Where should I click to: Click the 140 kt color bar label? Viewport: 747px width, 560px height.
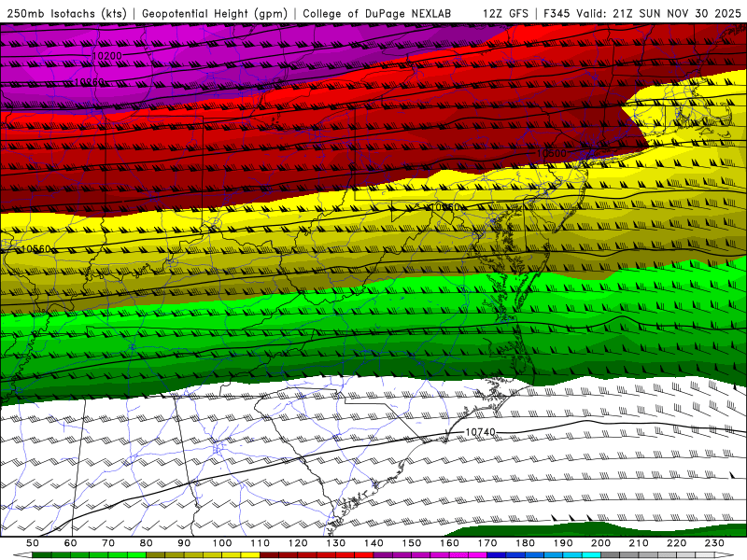click(373, 543)
